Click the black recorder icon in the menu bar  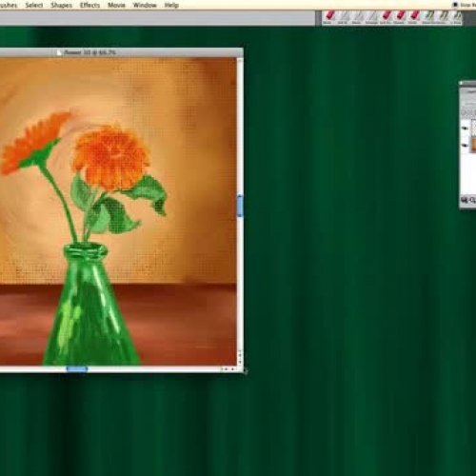(455, 5)
